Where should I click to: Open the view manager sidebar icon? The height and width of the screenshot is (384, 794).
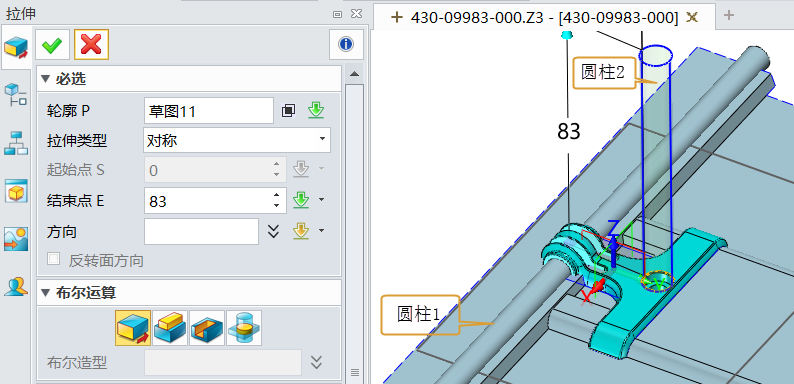(x=16, y=191)
